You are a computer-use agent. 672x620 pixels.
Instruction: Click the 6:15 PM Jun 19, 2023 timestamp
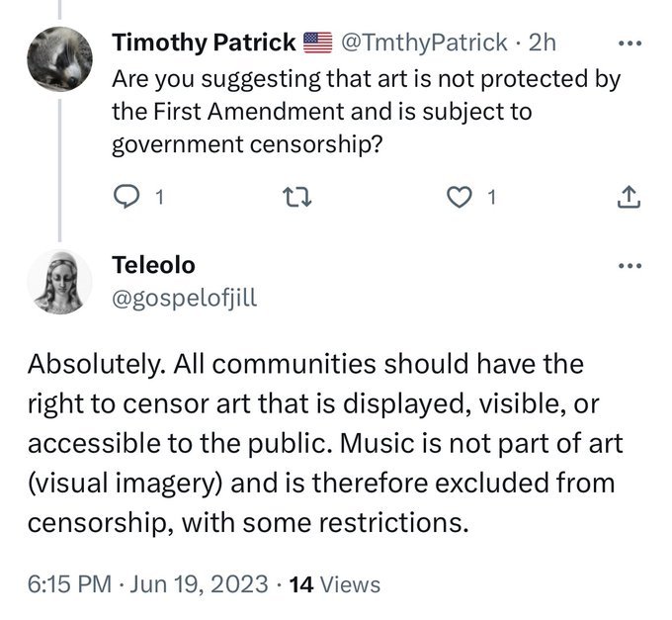[148, 584]
